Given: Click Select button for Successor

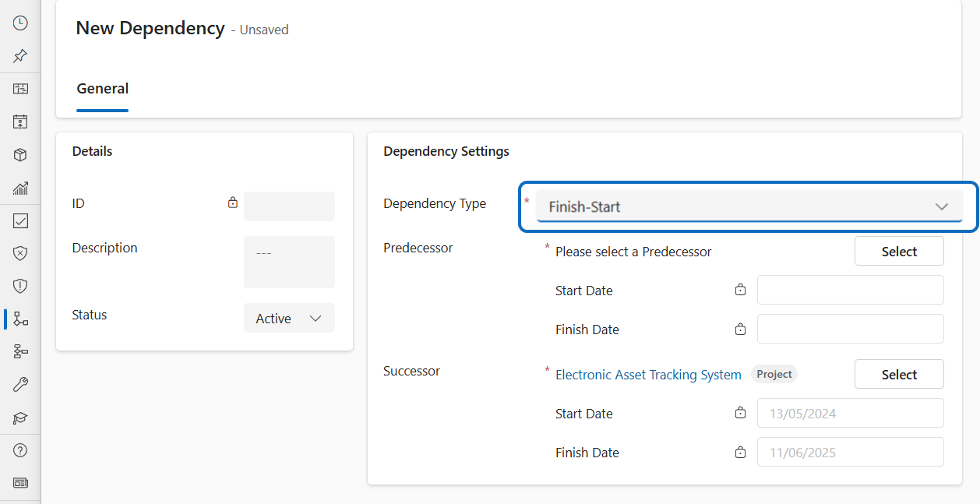Looking at the screenshot, I should tap(899, 375).
